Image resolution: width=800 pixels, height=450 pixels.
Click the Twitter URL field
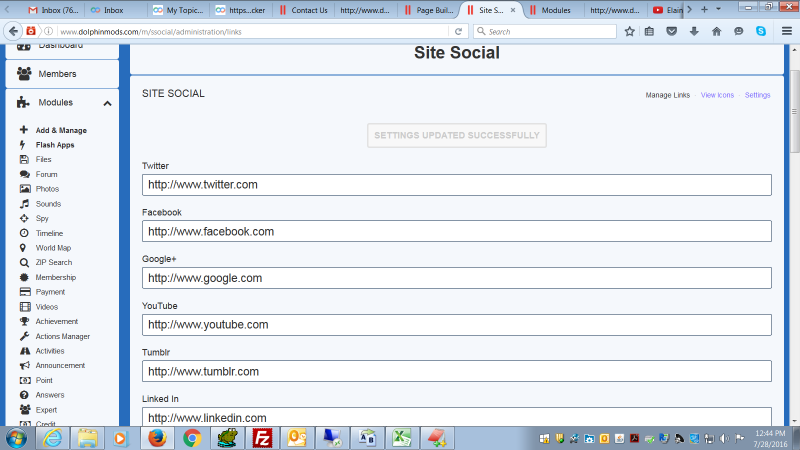457,185
